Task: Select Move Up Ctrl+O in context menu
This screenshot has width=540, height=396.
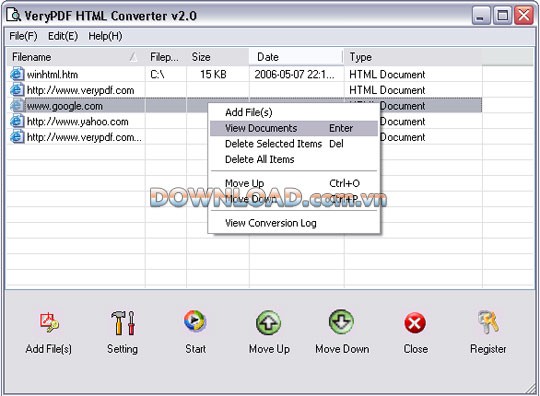Action: [294, 183]
